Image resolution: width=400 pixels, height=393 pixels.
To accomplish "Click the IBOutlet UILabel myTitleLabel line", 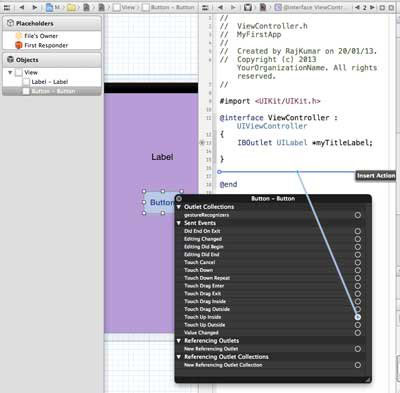I will 305,143.
